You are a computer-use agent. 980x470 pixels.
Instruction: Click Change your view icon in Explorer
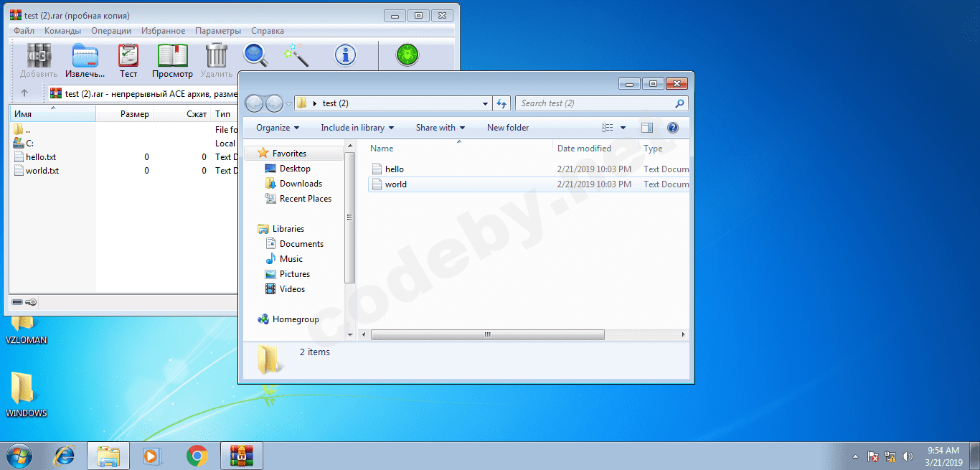(x=608, y=128)
